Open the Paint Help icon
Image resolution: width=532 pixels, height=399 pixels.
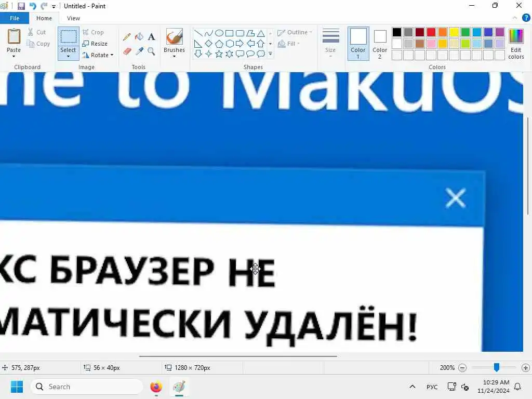click(x=526, y=18)
